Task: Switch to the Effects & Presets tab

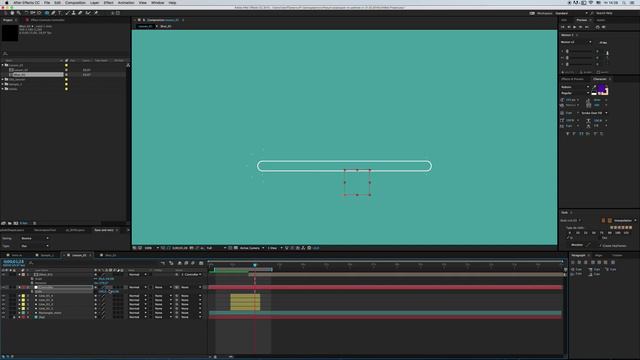Action: click(572, 79)
